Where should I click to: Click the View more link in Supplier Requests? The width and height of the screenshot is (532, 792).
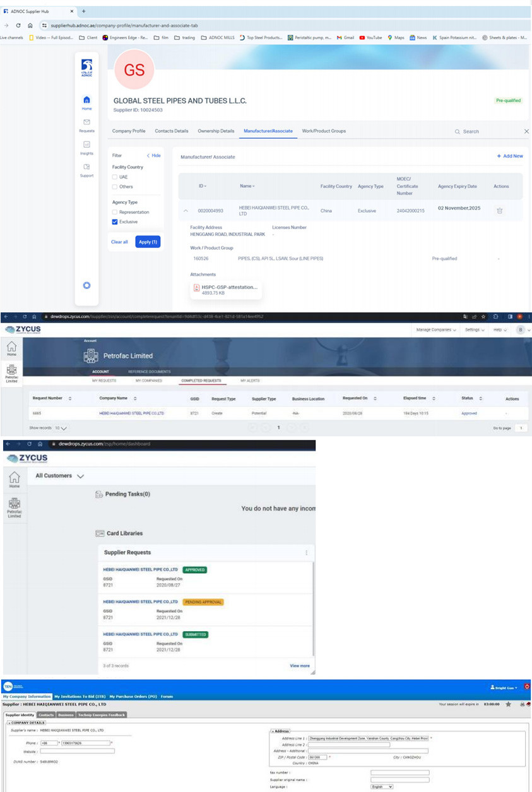point(299,666)
